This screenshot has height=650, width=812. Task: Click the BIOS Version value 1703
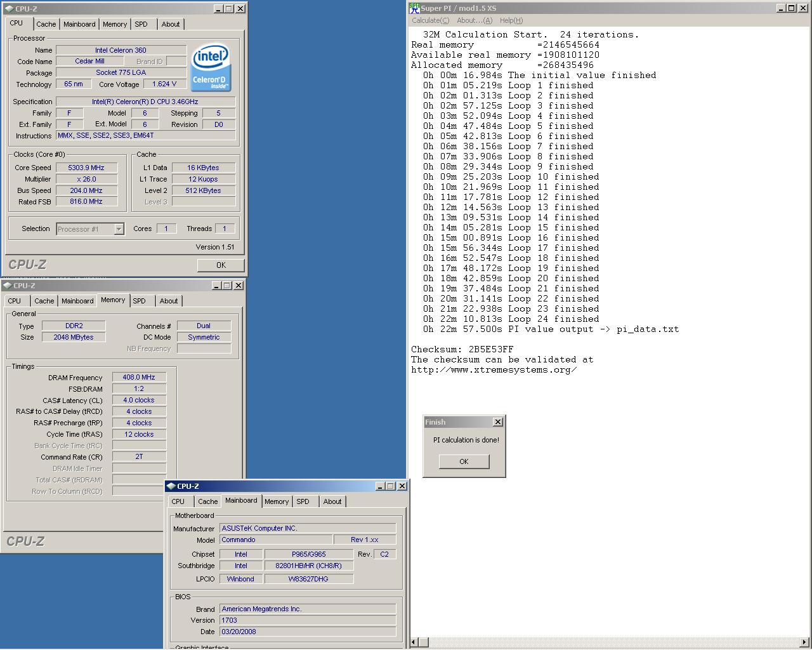click(308, 620)
